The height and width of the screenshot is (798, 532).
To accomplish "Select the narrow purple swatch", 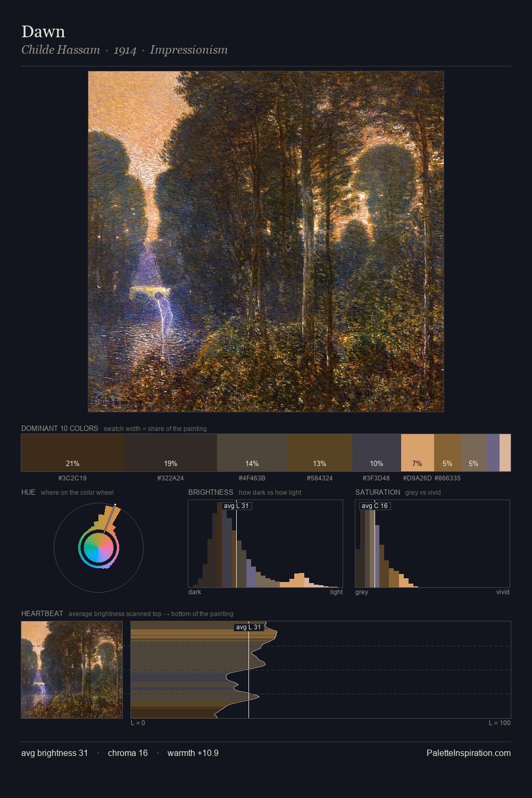I will pyautogui.click(x=493, y=453).
